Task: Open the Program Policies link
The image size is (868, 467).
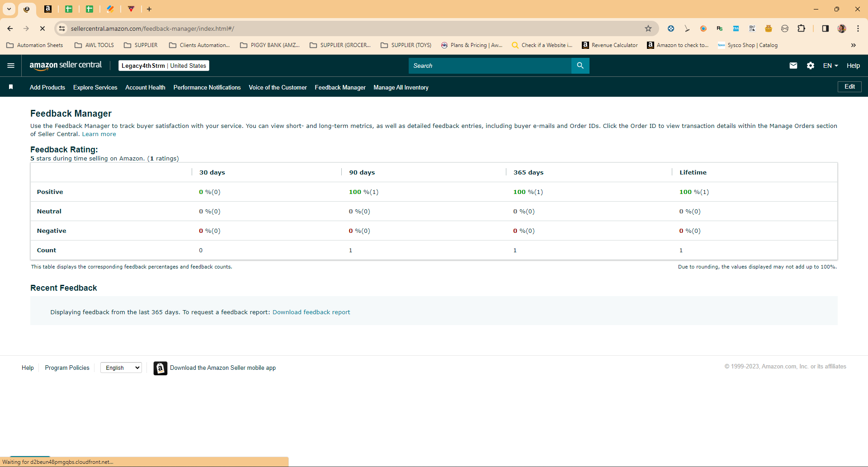Action: (67, 368)
